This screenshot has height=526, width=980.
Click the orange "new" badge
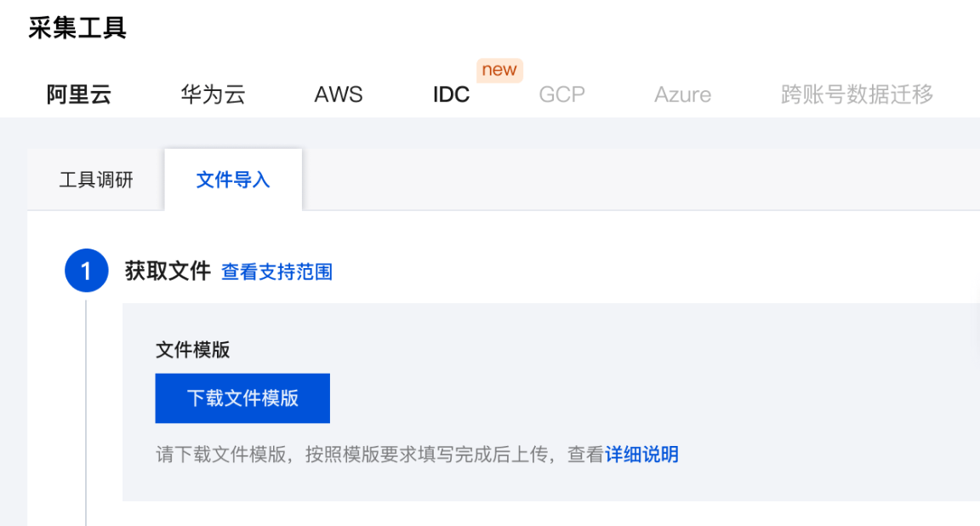tap(499, 70)
